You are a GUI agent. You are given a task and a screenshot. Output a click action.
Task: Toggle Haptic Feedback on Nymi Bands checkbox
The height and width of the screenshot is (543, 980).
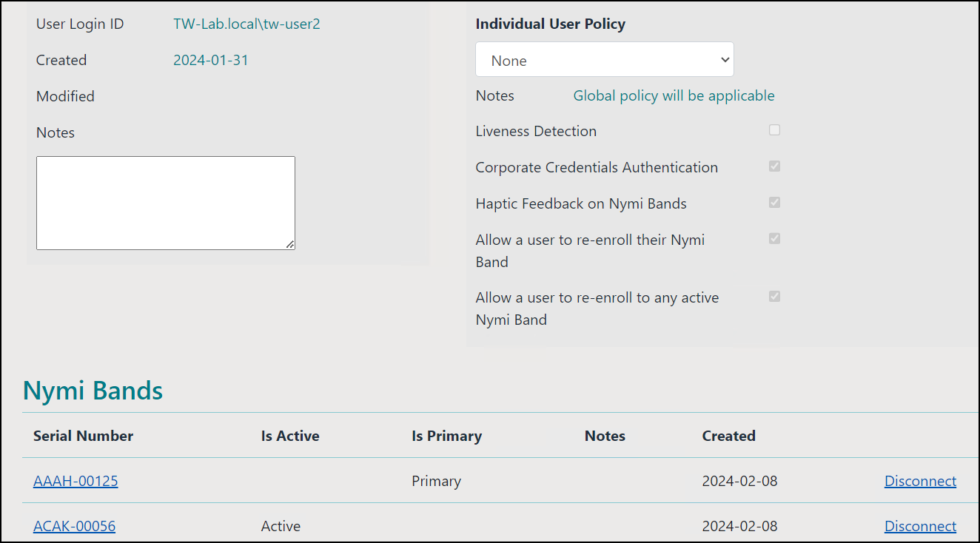774,203
